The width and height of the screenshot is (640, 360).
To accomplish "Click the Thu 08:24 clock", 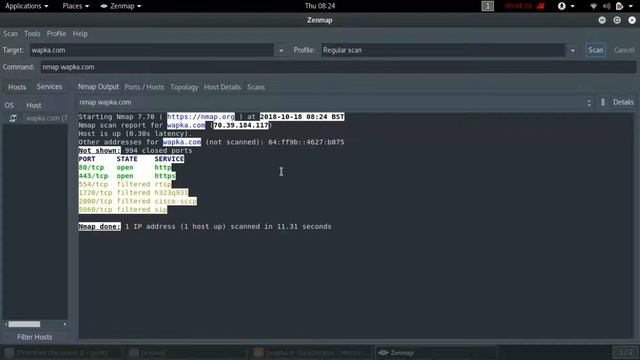I will [320, 6].
